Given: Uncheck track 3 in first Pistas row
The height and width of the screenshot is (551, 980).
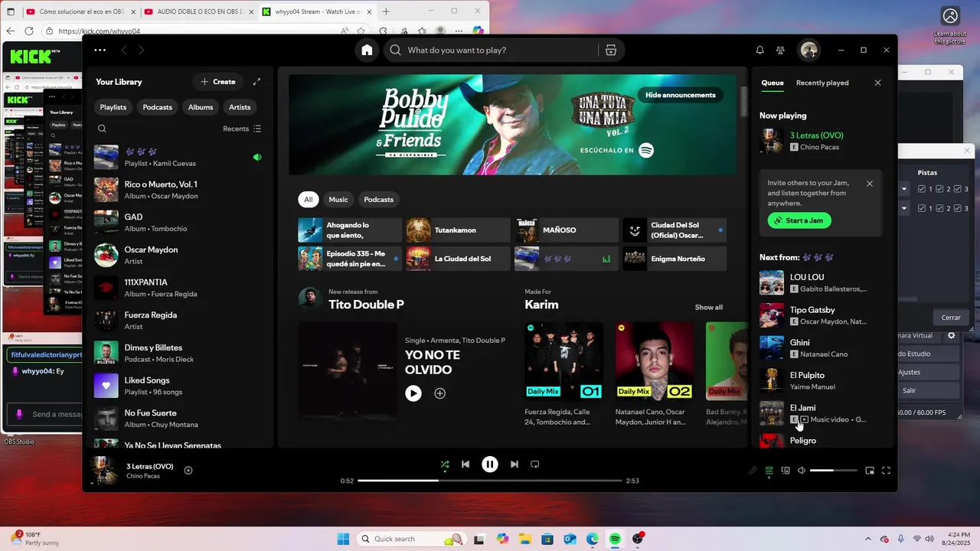Looking at the screenshot, I should pyautogui.click(x=957, y=189).
